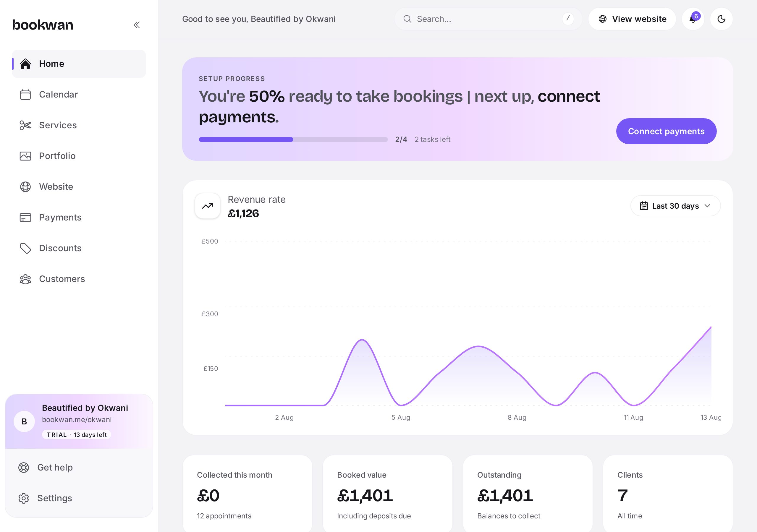
Task: Click the Calendar icon in sidebar
Action: coord(25,95)
